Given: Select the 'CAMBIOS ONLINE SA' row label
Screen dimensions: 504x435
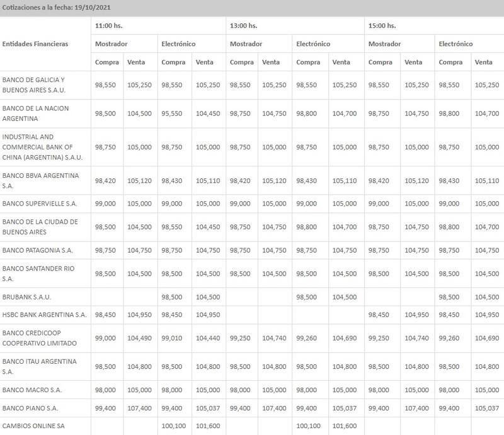Looking at the screenshot, I should pos(33,426).
